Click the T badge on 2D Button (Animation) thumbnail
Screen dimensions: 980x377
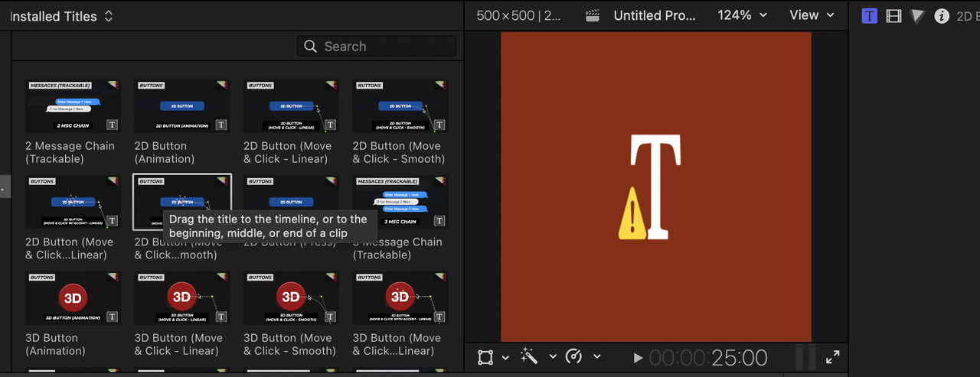221,125
